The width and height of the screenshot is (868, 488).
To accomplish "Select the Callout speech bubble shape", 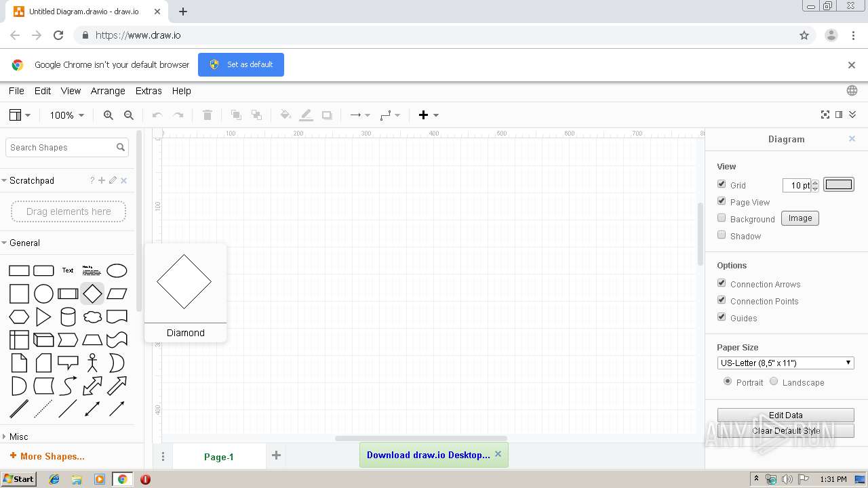I will (68, 363).
